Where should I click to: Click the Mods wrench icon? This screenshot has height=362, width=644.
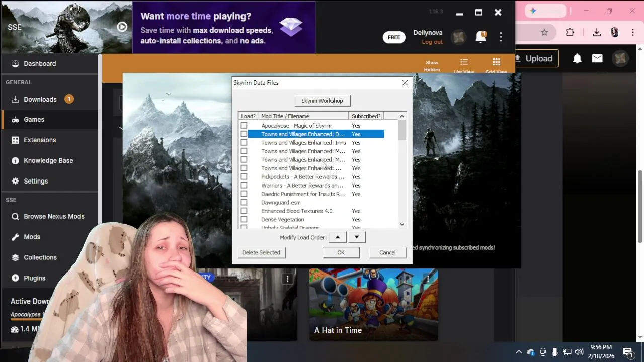[15, 237]
